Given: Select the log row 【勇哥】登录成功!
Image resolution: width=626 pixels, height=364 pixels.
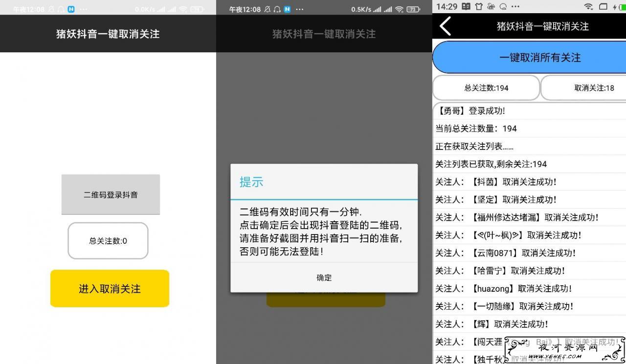Looking at the screenshot, I should pos(530,111).
